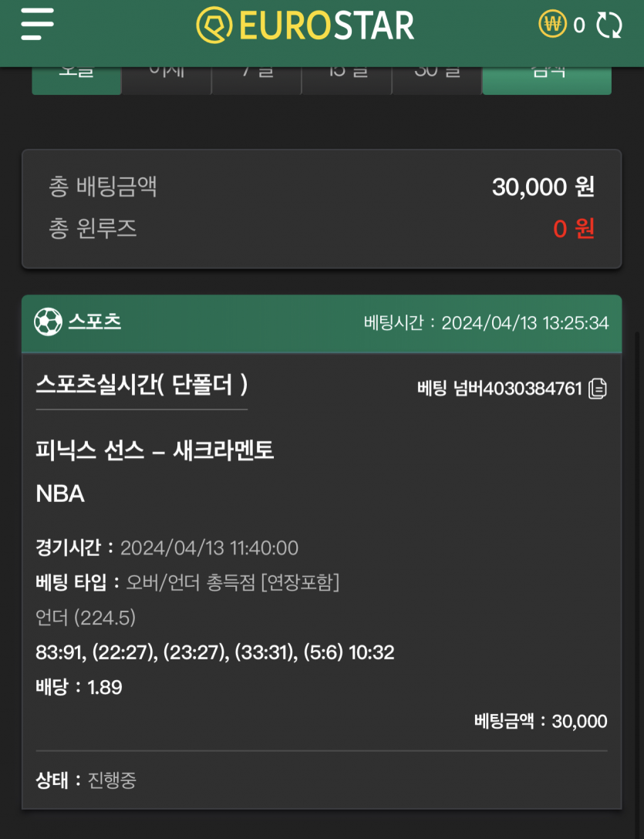Tap the won coin balance icon

(x=553, y=25)
